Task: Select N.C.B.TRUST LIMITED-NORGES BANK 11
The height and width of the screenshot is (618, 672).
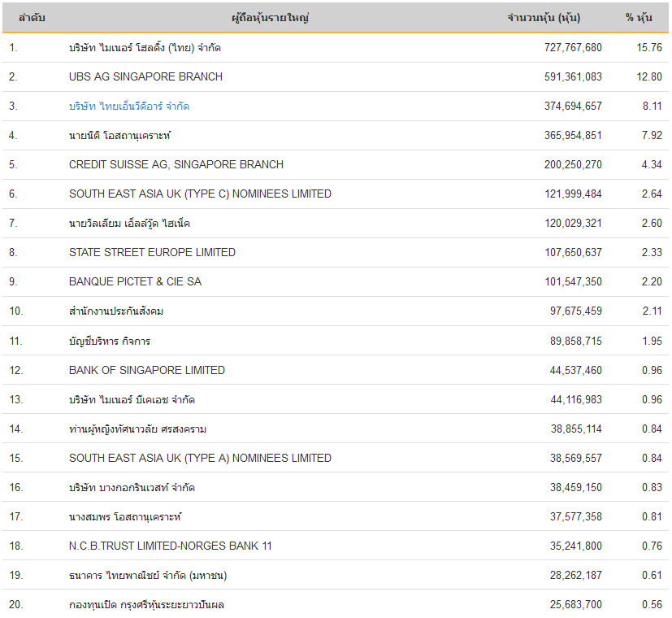Action: [x=170, y=546]
